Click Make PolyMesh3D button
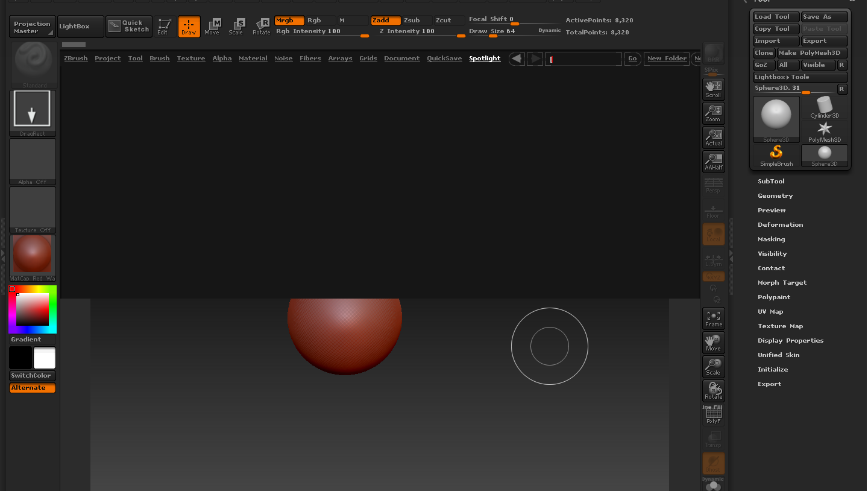Screen dimensions: 868x491 [813, 53]
